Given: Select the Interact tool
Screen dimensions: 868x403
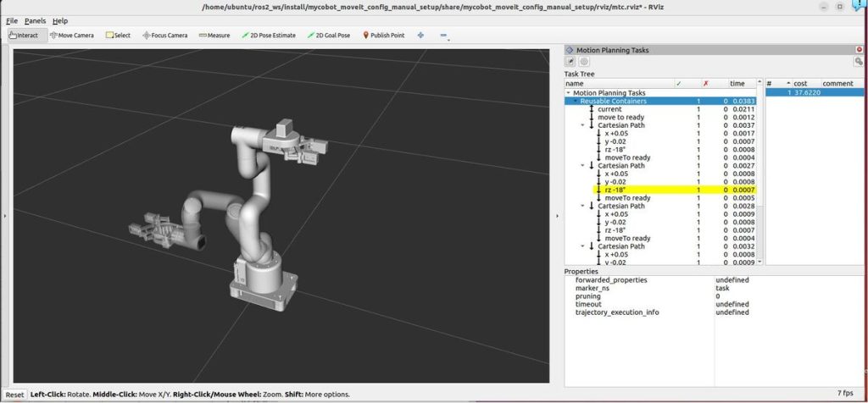Looking at the screenshot, I should [23, 35].
